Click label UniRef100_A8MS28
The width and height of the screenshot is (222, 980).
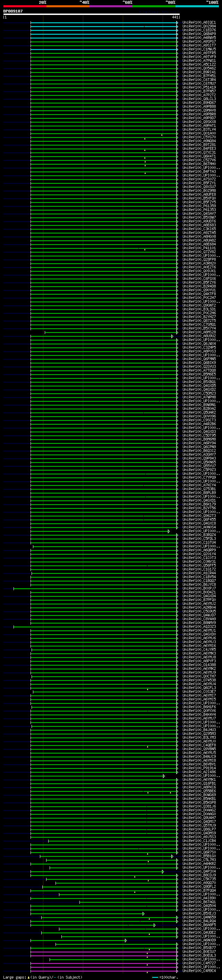click(199, 332)
